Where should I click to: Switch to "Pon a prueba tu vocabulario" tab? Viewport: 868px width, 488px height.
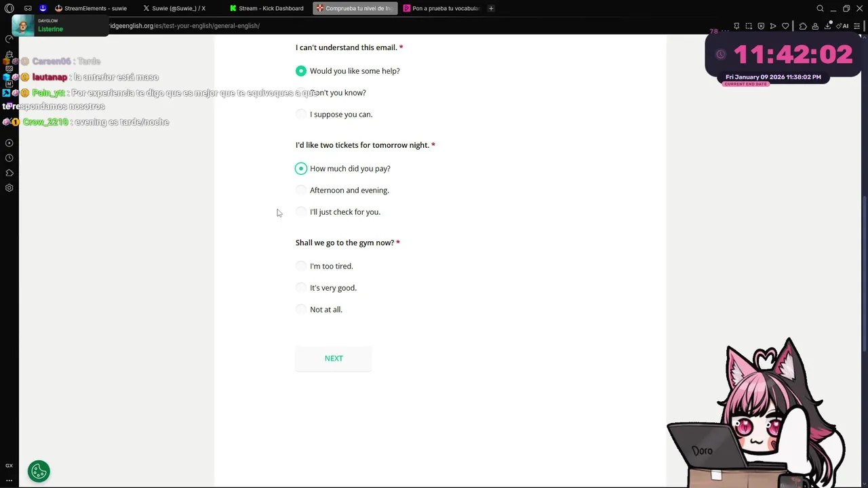(441, 8)
